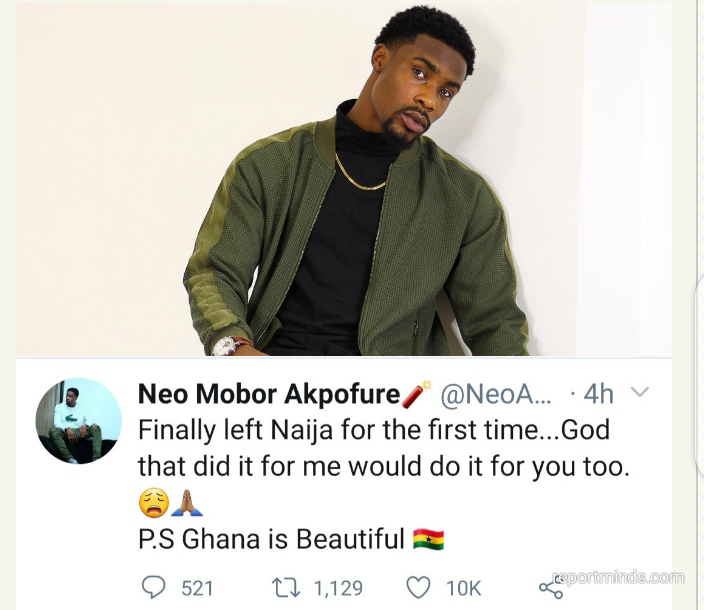This screenshot has width=704, height=610.
Task: Click the reportminds.com watermark
Action: (x=619, y=577)
